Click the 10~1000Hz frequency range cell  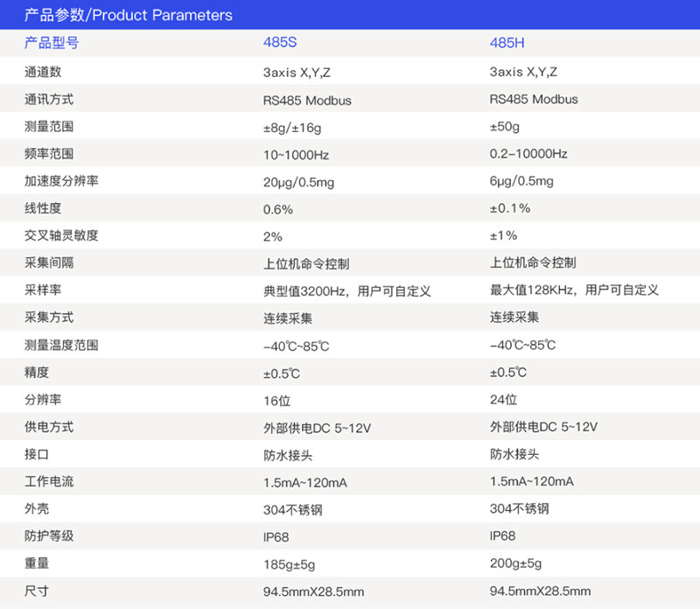coord(294,154)
